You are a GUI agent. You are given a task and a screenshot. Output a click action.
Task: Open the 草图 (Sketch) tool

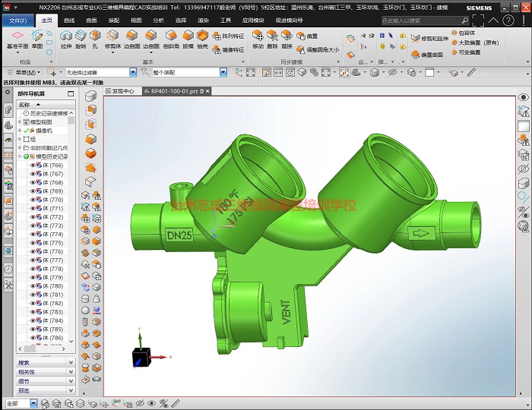coord(37,39)
